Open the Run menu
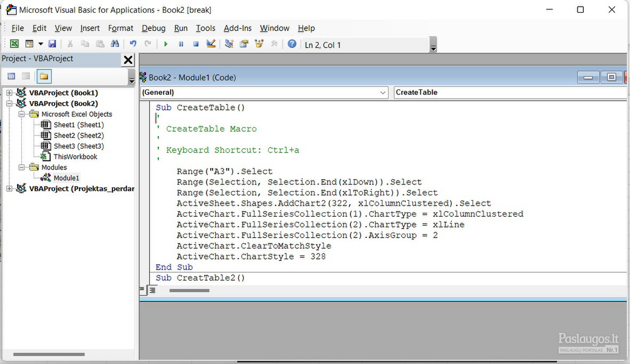630x364 pixels. tap(181, 28)
